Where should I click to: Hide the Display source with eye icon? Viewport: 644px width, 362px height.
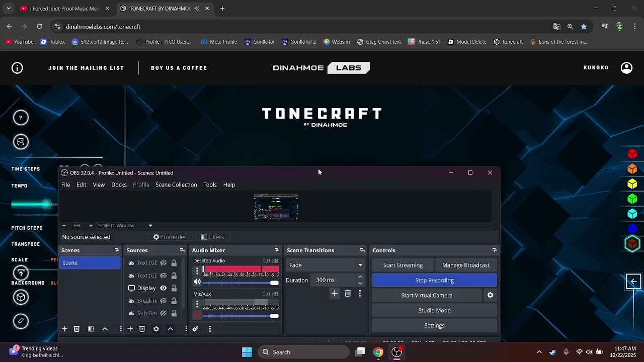pyautogui.click(x=163, y=288)
